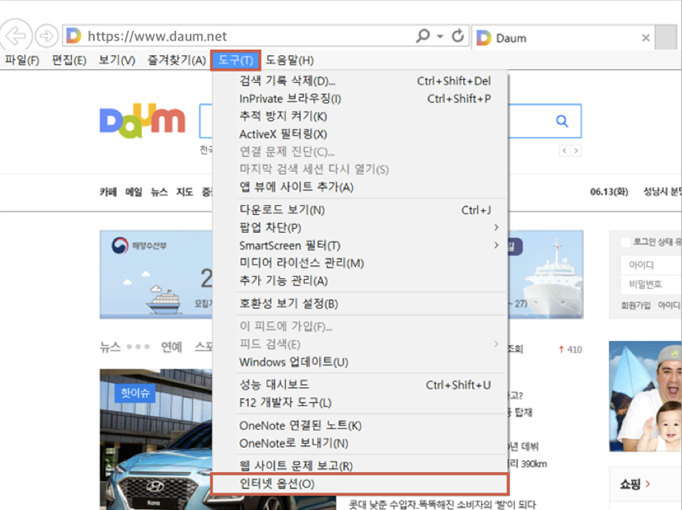Click the 회원가입 link
This screenshot has height=510, width=682.
click(x=635, y=305)
